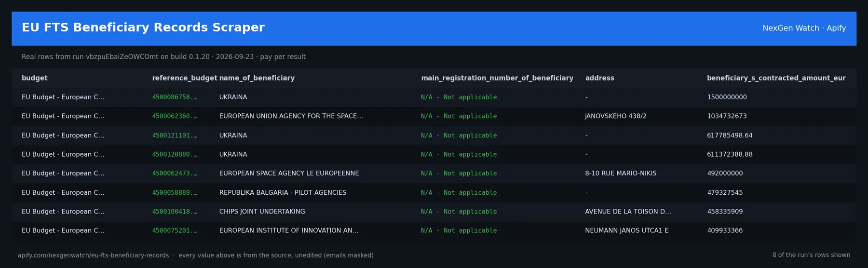
Task: Click the 'NexGen Watch · Apify' label
Action: click(x=804, y=28)
